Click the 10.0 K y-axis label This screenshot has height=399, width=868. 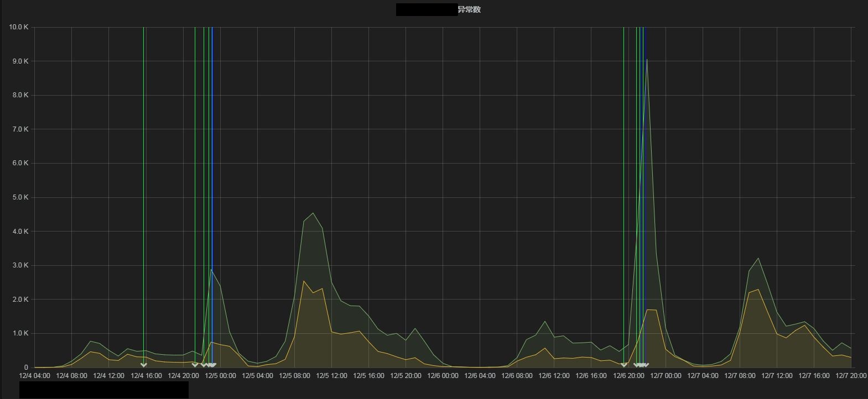(19, 27)
